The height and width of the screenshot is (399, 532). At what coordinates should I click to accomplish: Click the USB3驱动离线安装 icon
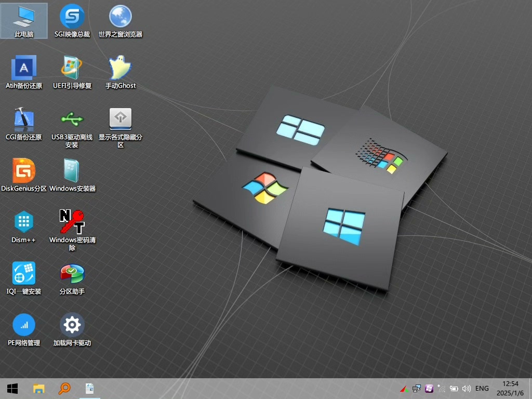click(x=72, y=119)
